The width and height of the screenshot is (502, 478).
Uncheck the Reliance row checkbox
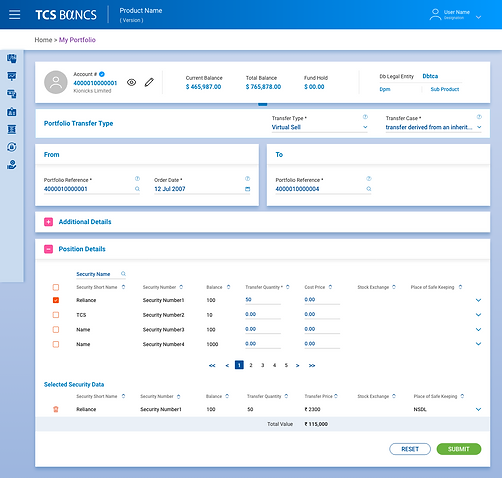coord(56,300)
